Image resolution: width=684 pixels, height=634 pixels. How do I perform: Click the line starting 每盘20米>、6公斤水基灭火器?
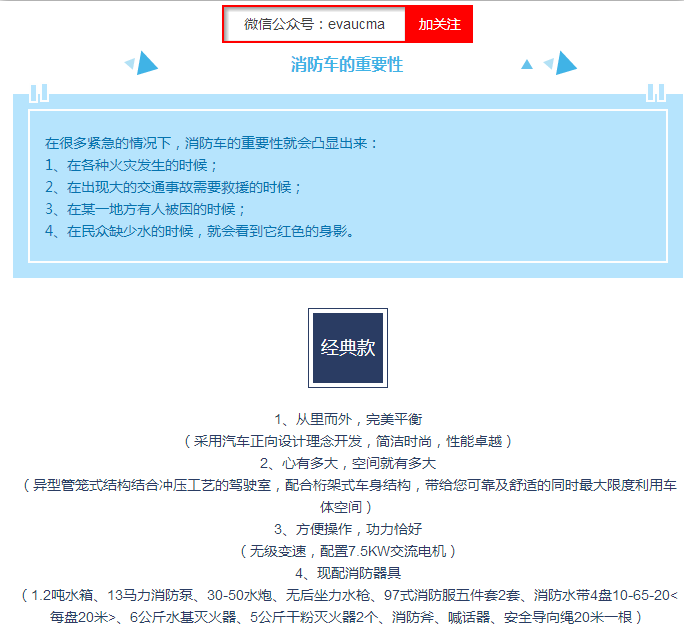[x=346, y=617]
